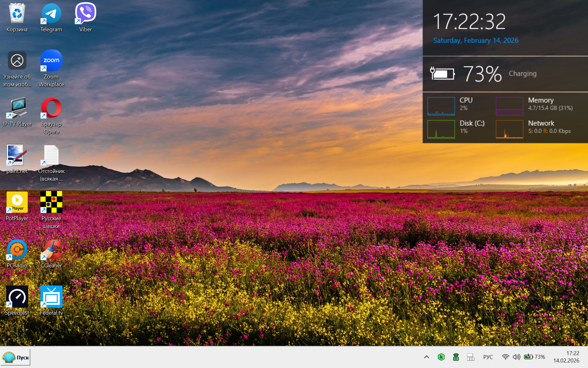
Task: Click the PCRadio desktop icon
Action: point(17,250)
